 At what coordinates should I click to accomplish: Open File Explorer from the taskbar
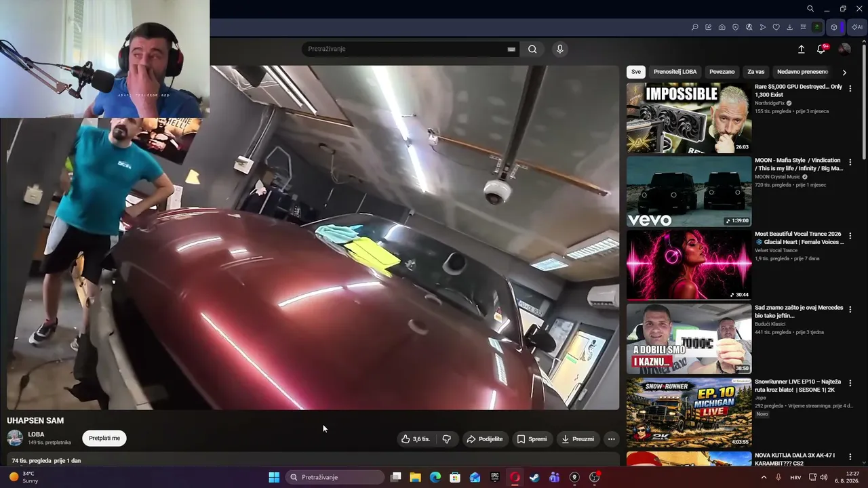[x=416, y=477]
